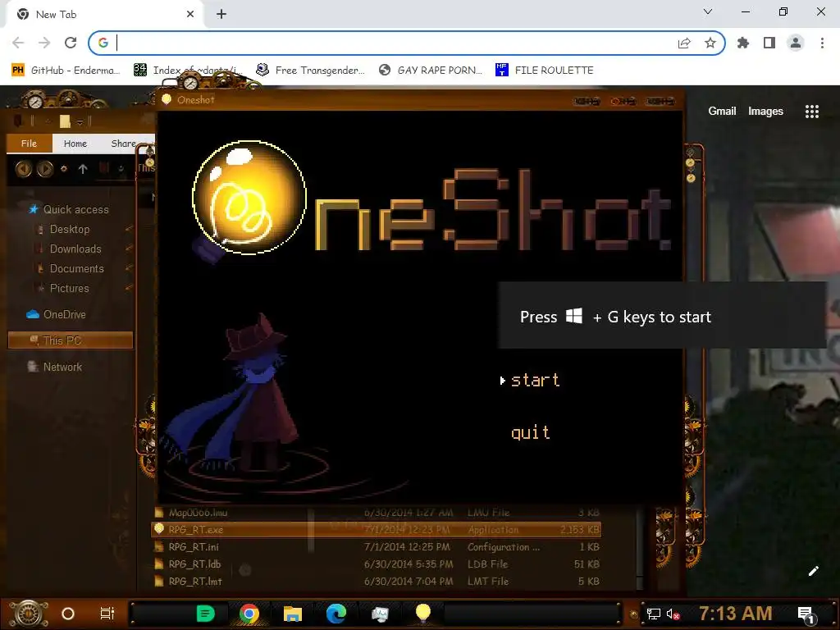Select quit in the Oneshot title menu
The width and height of the screenshot is (840, 630).
click(531, 431)
